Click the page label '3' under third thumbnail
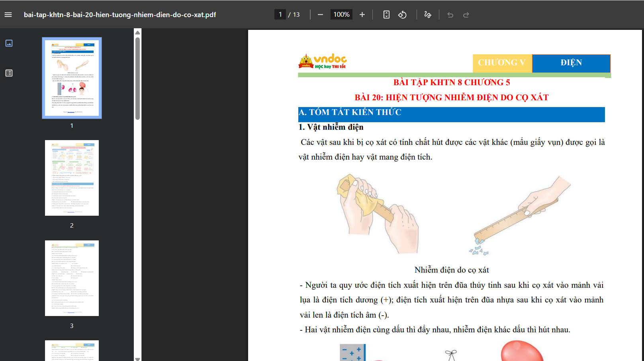Viewport: 644px width, 361px height. pyautogui.click(x=72, y=326)
